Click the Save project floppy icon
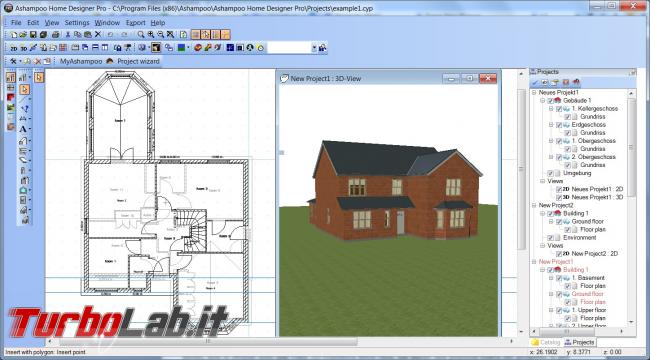This screenshot has height=360, width=650. (x=33, y=34)
